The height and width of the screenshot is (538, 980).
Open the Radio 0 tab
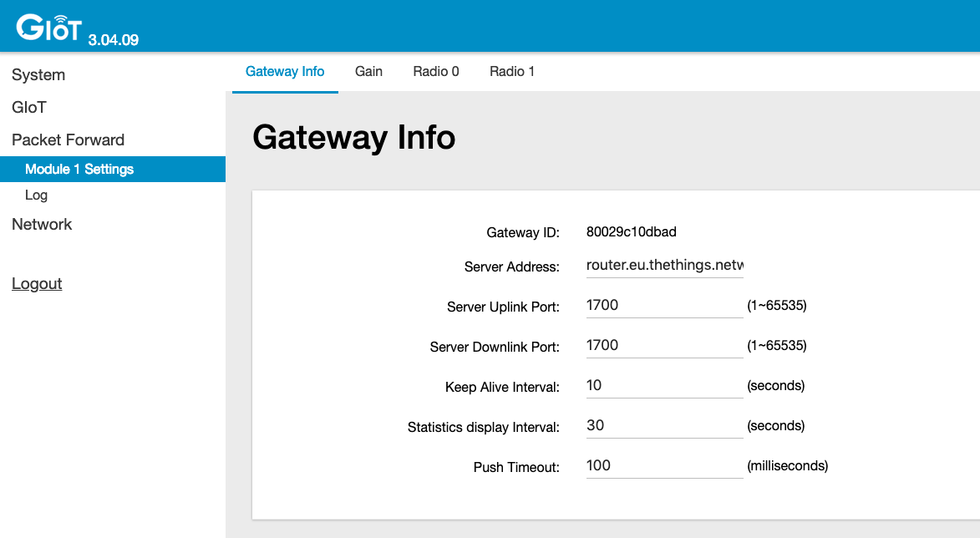[x=435, y=71]
